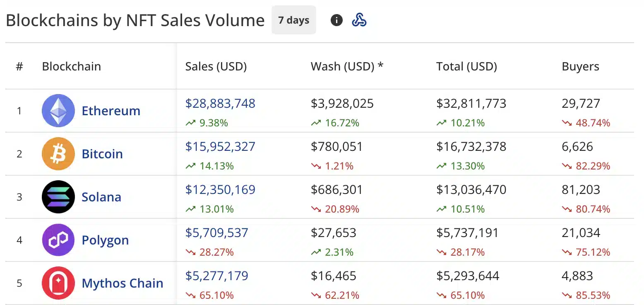The width and height of the screenshot is (644, 305).
Task: Click Bitcoin buyers count 6,626
Action: pyautogui.click(x=577, y=146)
